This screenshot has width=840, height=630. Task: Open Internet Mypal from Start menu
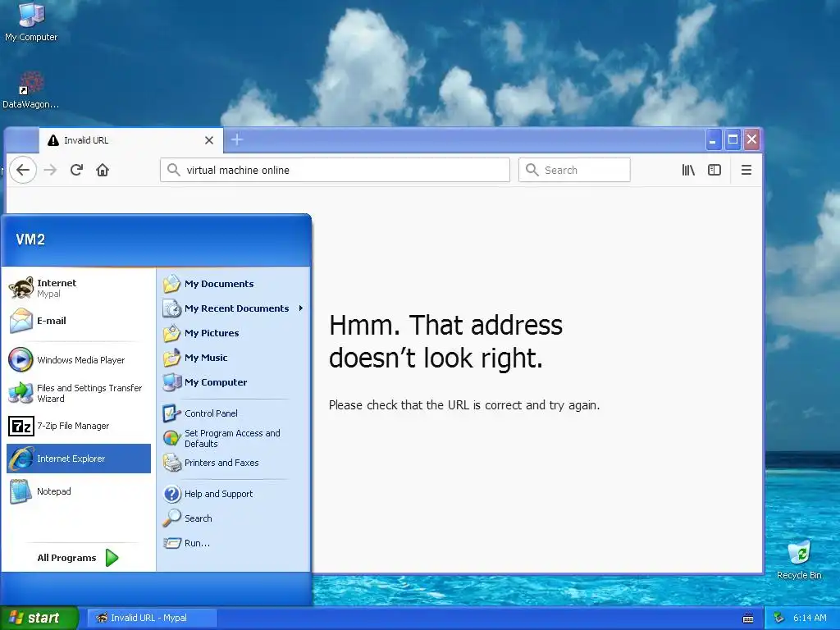[79, 288]
